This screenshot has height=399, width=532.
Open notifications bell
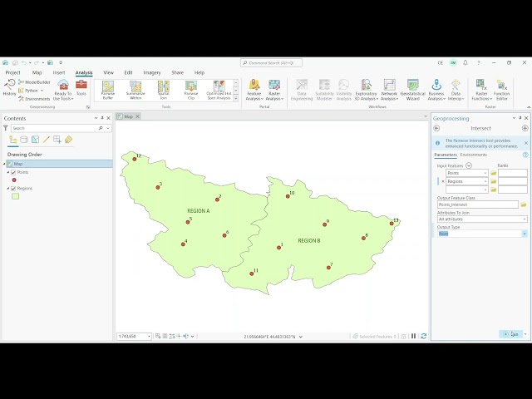pos(465,63)
